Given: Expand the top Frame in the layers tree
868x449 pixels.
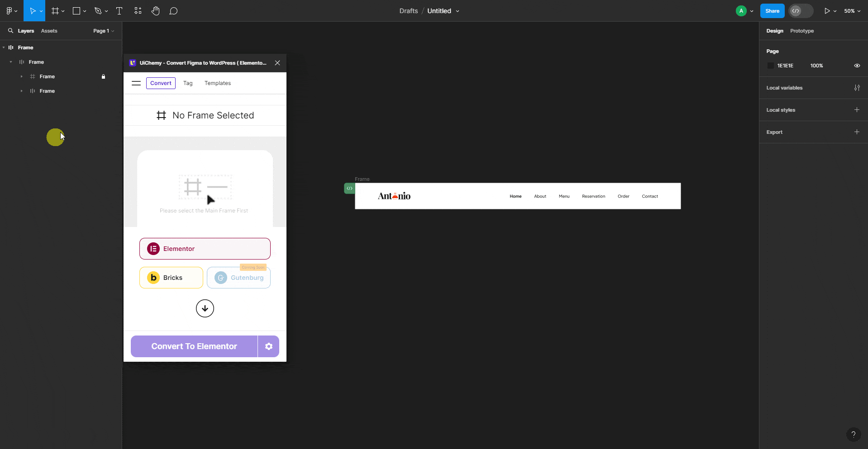Looking at the screenshot, I should 5,47.
